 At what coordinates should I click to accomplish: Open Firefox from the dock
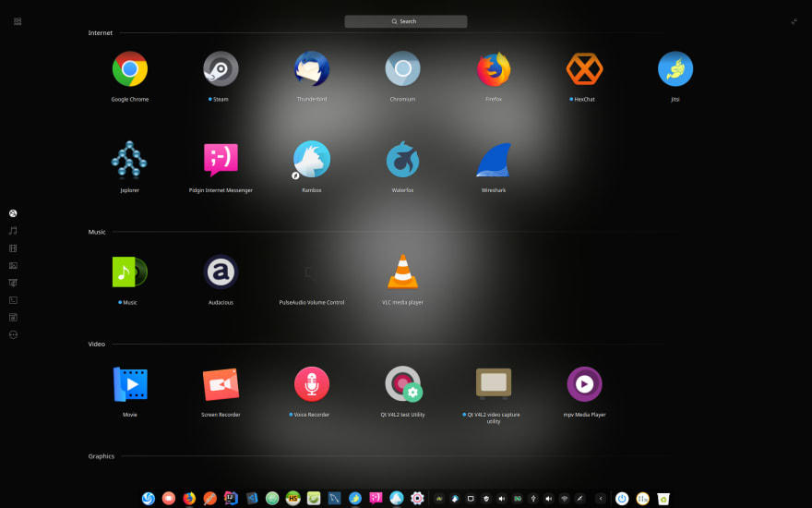point(189,498)
